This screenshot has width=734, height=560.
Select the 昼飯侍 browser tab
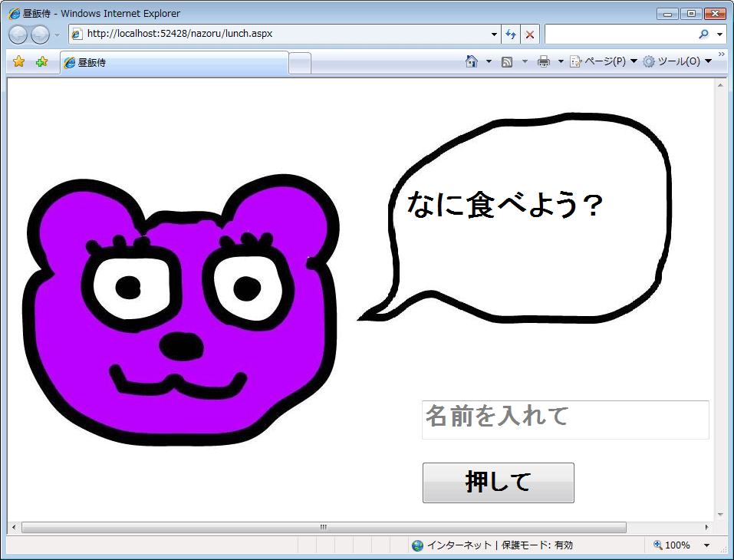174,62
